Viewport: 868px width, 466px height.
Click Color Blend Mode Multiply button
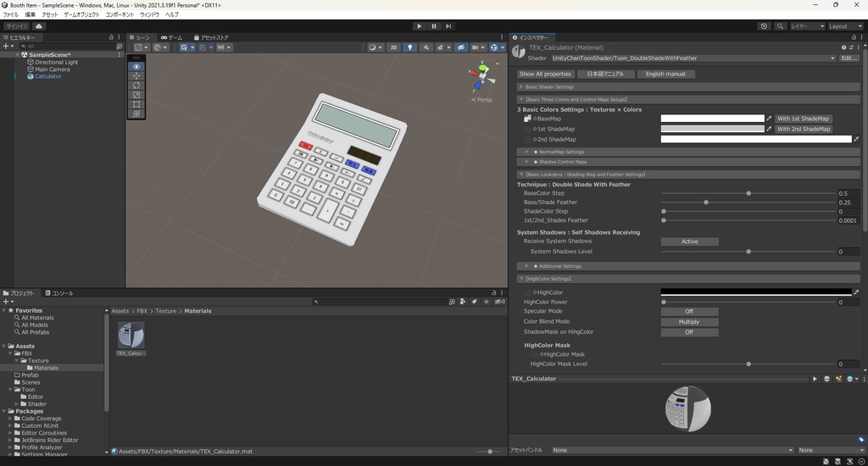pos(690,322)
